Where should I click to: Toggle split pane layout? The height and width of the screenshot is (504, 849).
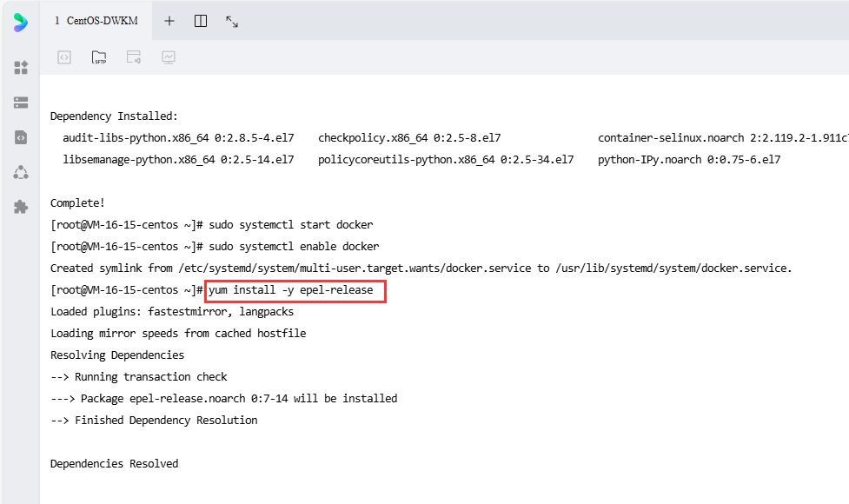(201, 21)
